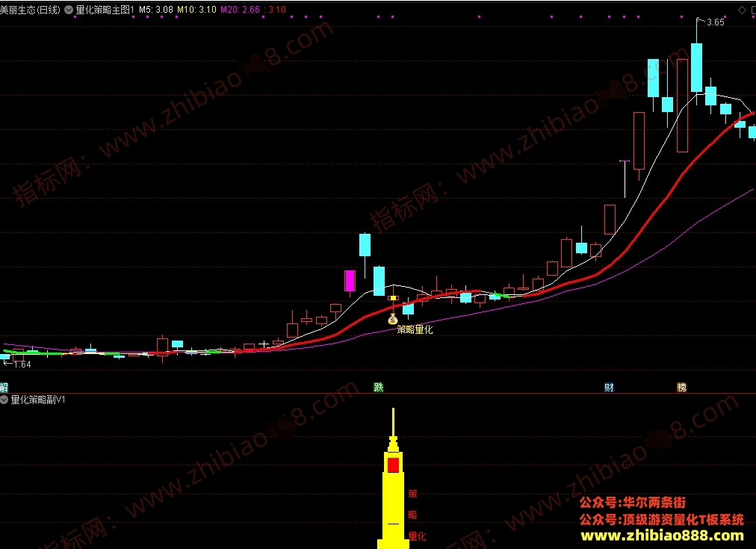Viewport: 756px width, 549px height.
Task: Click the 量化策略副V1 sub-chart label
Action: click(x=38, y=400)
